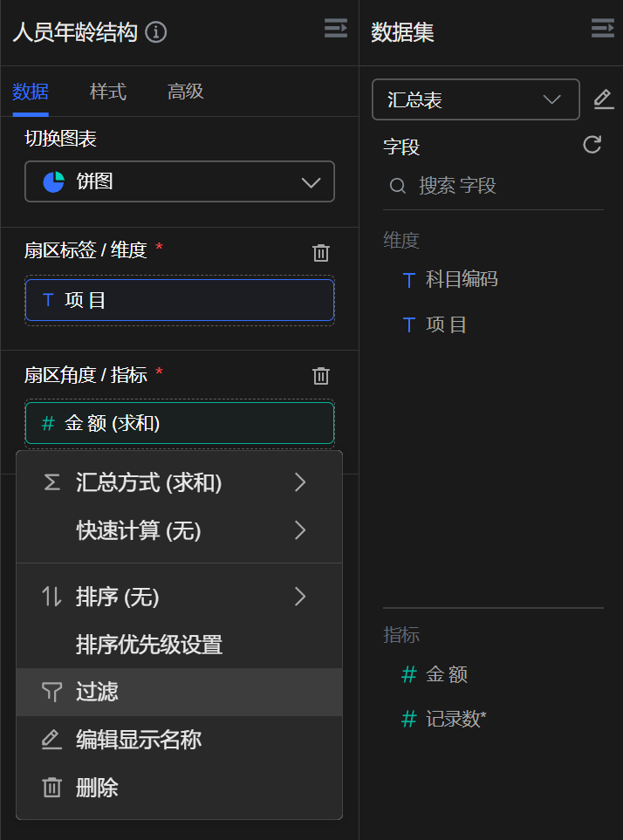623x840 pixels.
Task: Open the 切换图表 chart type dropdown
Action: [180, 182]
